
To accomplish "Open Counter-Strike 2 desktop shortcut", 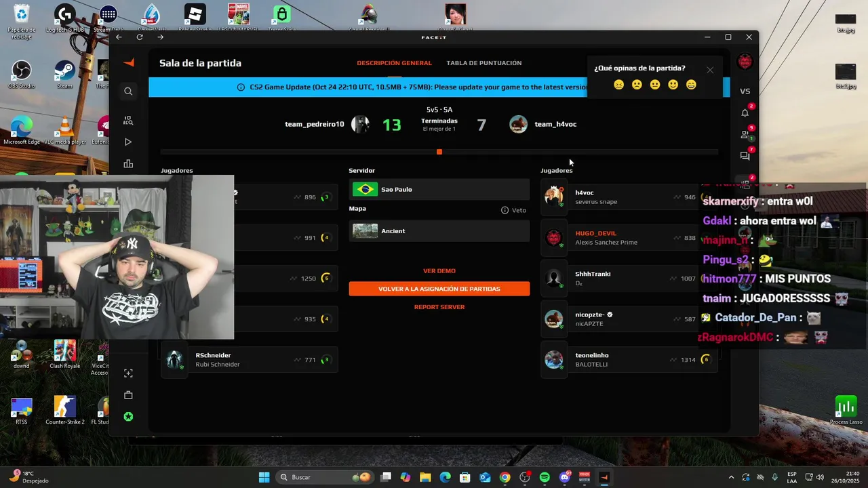I will (65, 410).
